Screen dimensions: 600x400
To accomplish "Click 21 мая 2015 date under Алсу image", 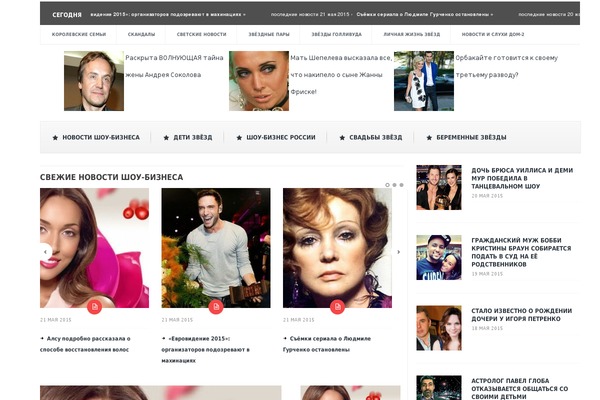I will tap(56, 320).
